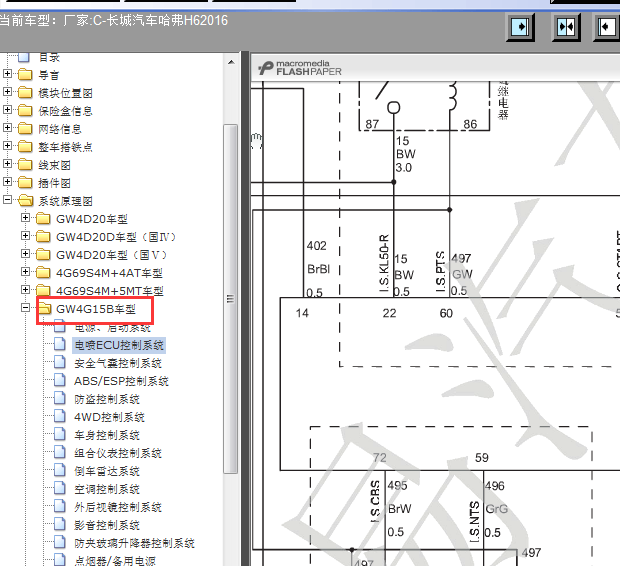This screenshot has width=620, height=566.
Task: Select 4G69S4M+4AT车型 folder label
Action: tap(109, 273)
